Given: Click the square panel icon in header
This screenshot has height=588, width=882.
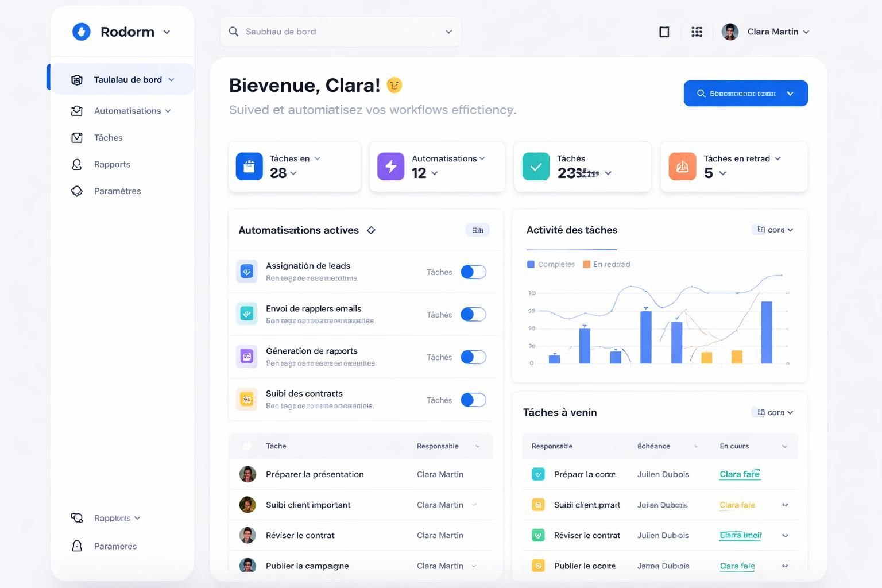Looking at the screenshot, I should point(664,32).
